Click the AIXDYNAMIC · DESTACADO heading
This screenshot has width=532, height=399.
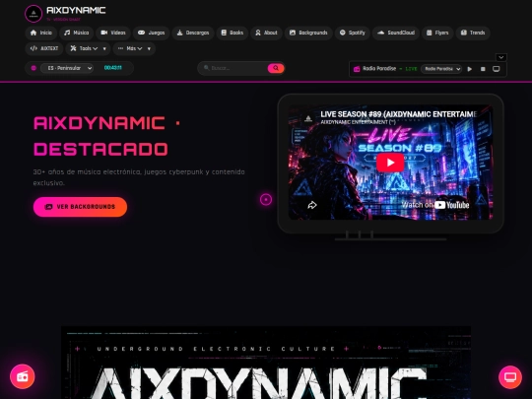[106, 136]
